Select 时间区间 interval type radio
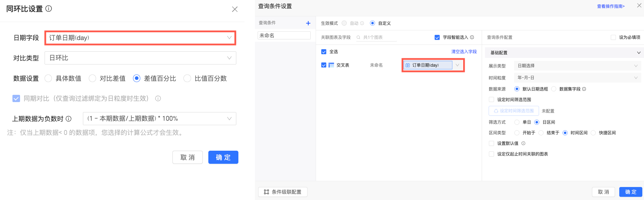Screen dimensions: 644x200 pos(565,133)
